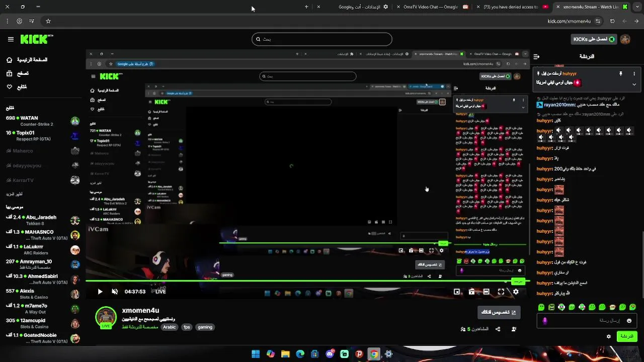The height and width of the screenshot is (362, 644).
Task: Click Customize your channel button
Action: [499, 312]
